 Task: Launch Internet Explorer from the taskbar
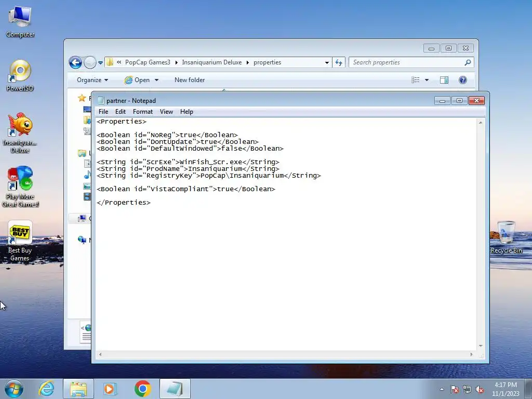[46, 389]
